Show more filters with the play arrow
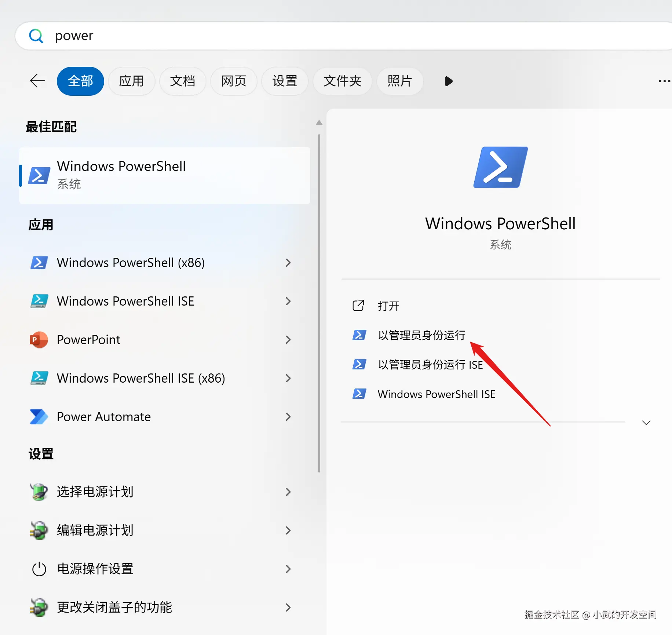The image size is (672, 635). [448, 81]
